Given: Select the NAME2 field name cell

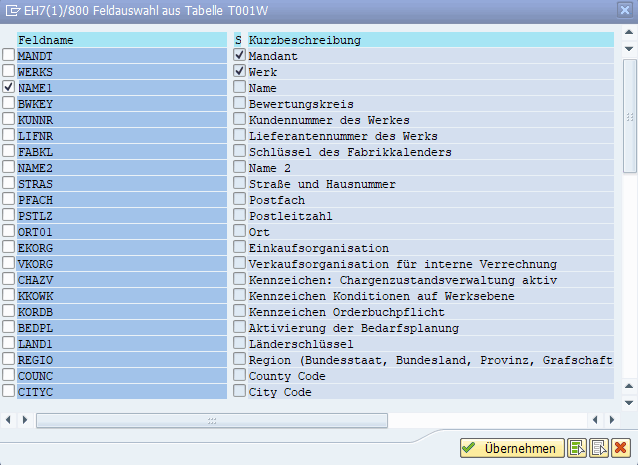Looking at the screenshot, I should 122,168.
